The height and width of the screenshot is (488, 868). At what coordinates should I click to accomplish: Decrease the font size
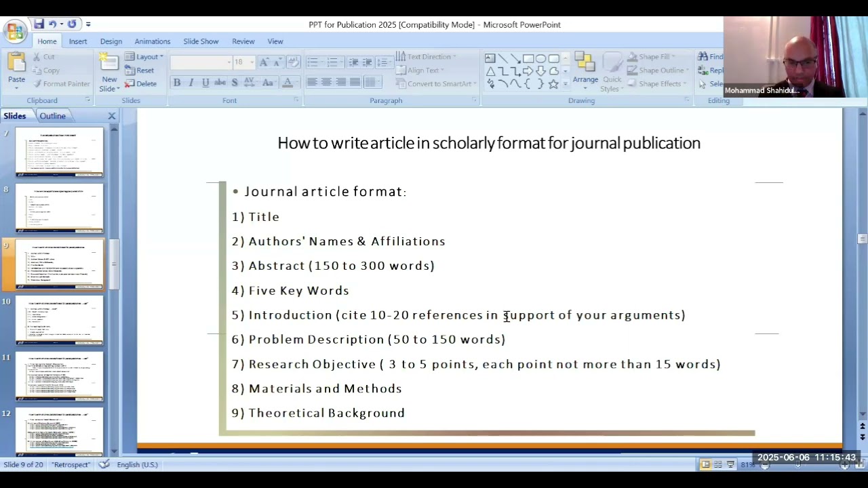tap(278, 62)
